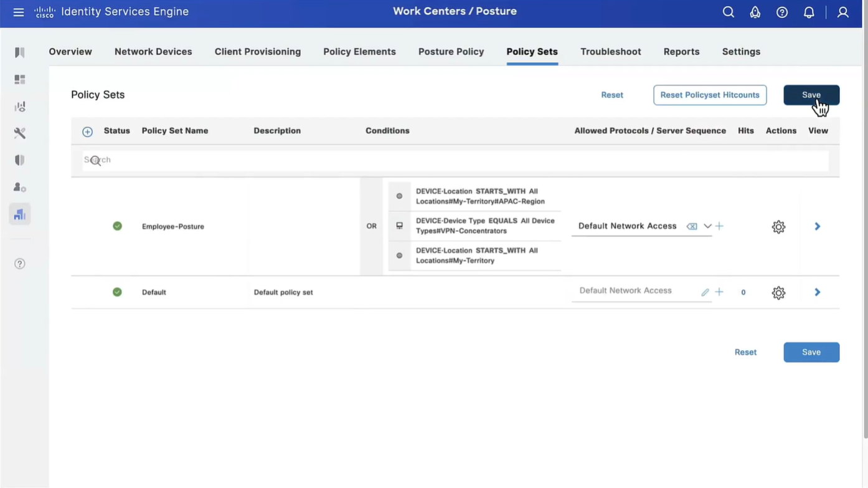The image size is (868, 488).
Task: Click the global search magnifier icon
Action: point(728,12)
